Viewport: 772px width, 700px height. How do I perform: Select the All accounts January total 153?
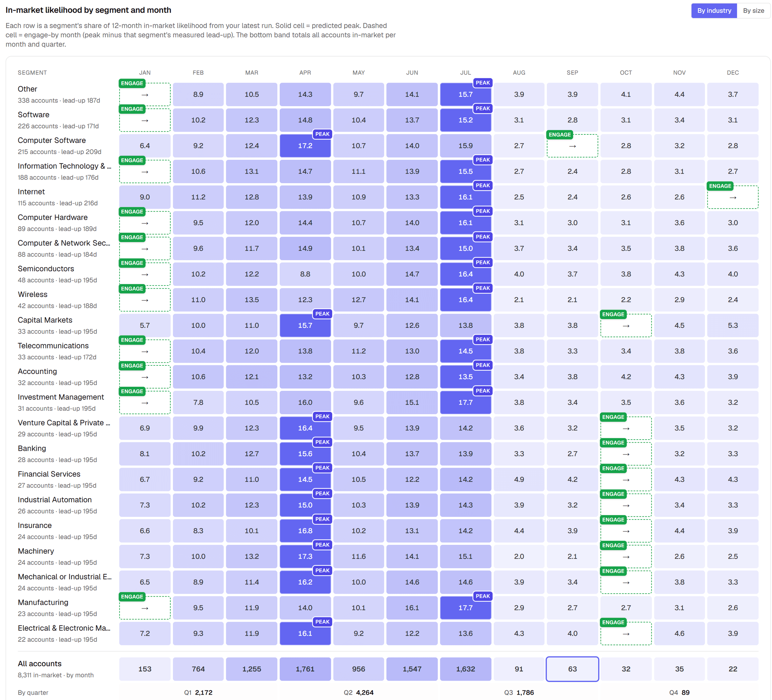point(145,669)
